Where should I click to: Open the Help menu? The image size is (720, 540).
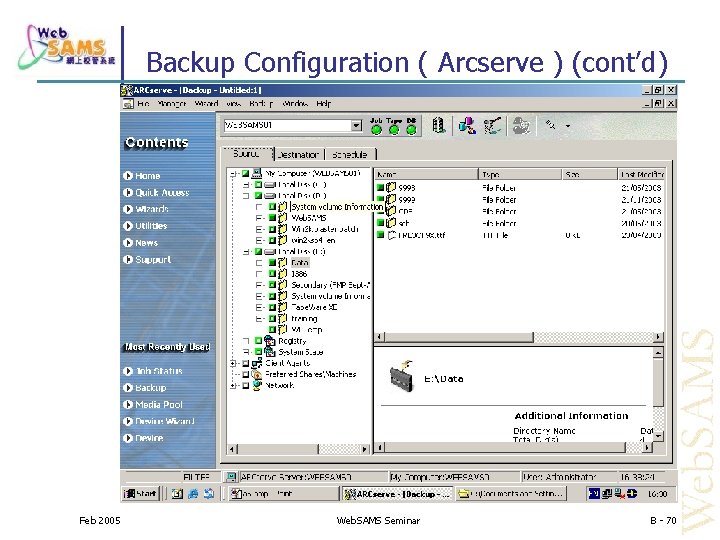point(323,104)
